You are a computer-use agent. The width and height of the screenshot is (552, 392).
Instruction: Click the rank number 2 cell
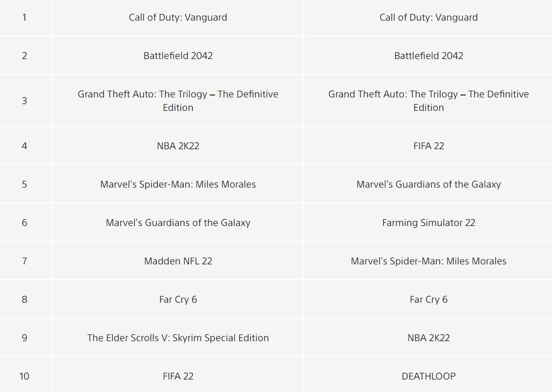[x=24, y=56]
